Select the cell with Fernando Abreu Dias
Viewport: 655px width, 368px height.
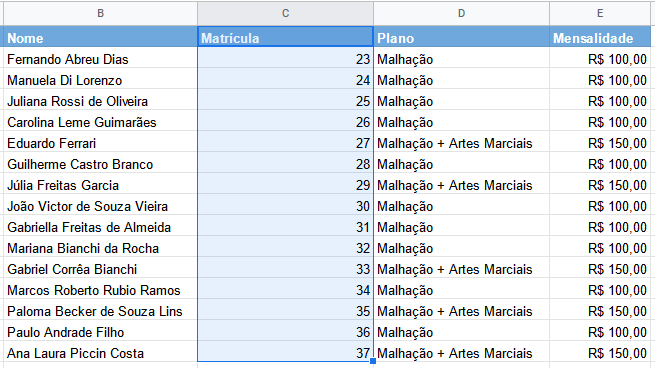coord(101,59)
